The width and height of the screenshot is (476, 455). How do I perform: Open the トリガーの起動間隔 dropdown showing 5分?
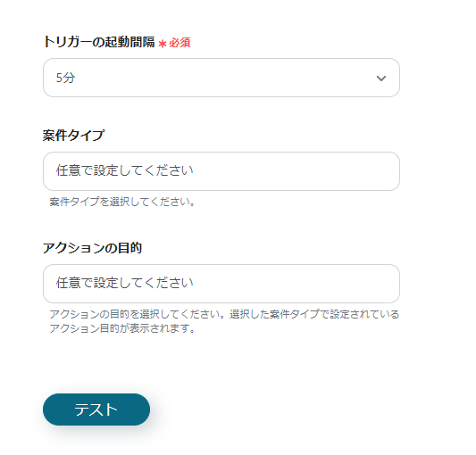(x=221, y=78)
